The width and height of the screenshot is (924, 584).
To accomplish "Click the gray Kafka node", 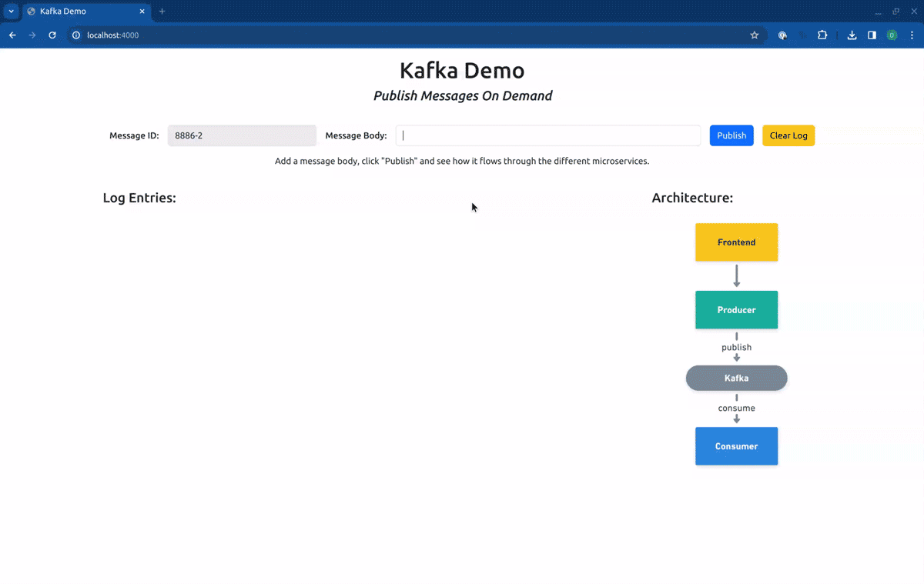I will coord(736,378).
